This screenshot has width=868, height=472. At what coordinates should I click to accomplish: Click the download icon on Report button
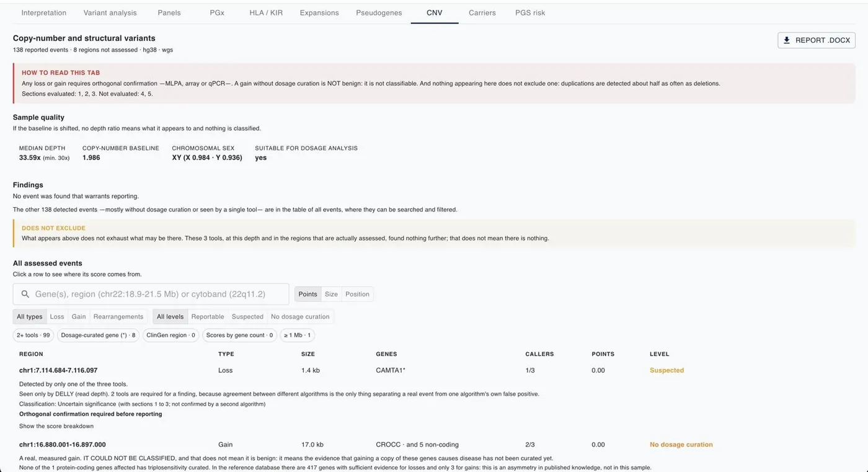pos(787,40)
